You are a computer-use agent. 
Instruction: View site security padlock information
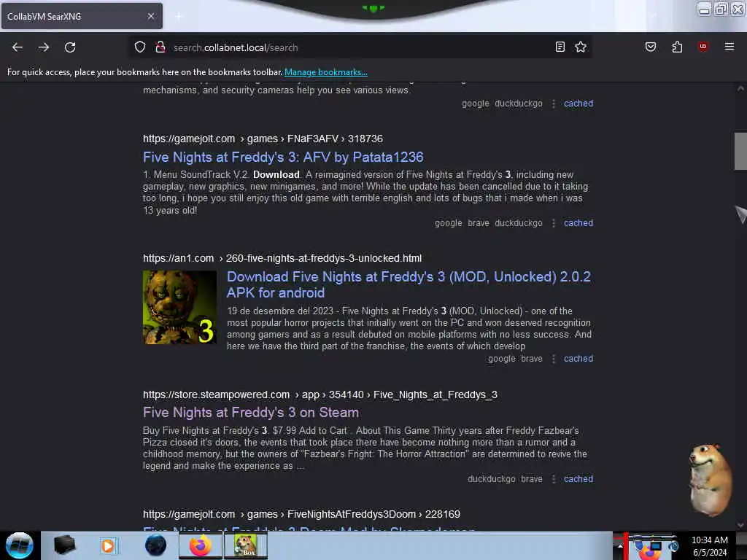[160, 47]
